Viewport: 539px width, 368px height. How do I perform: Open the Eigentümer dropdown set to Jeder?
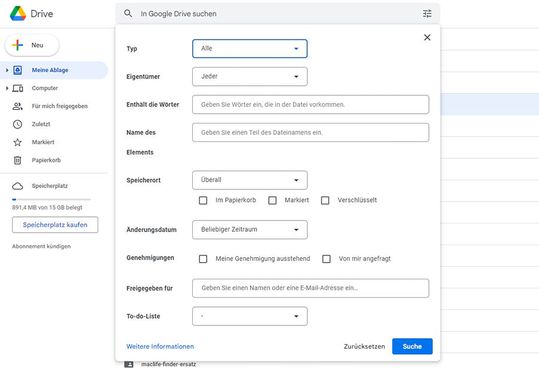click(x=250, y=76)
